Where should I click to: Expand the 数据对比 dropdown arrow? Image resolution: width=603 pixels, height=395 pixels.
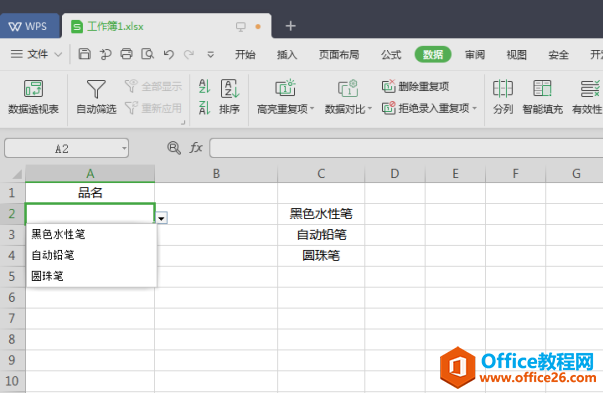[x=370, y=108]
